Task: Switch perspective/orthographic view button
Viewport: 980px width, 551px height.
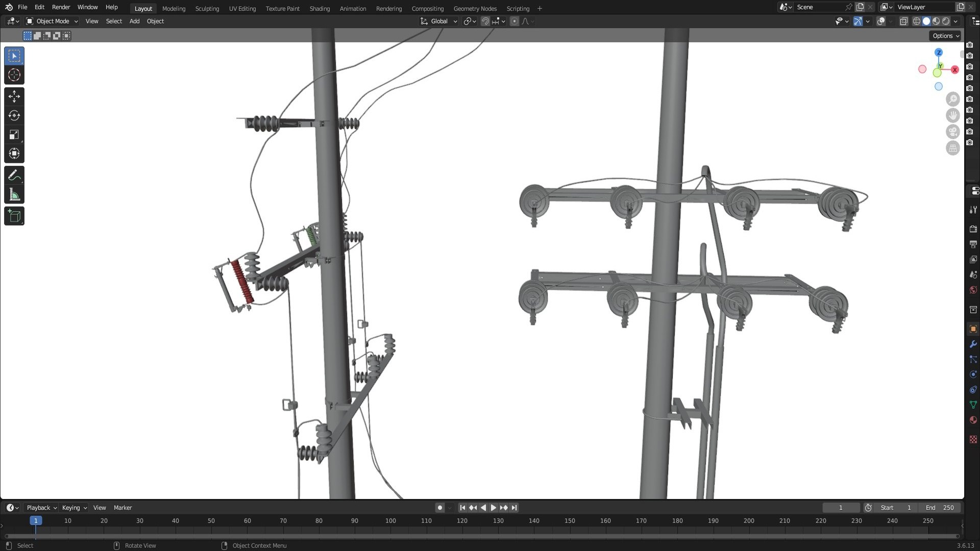Action: (x=952, y=148)
